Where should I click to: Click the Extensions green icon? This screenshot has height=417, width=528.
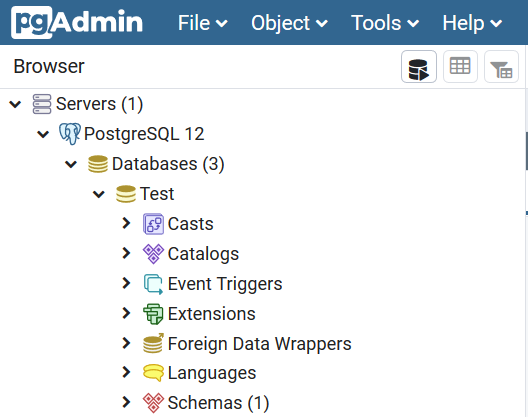pos(153,314)
